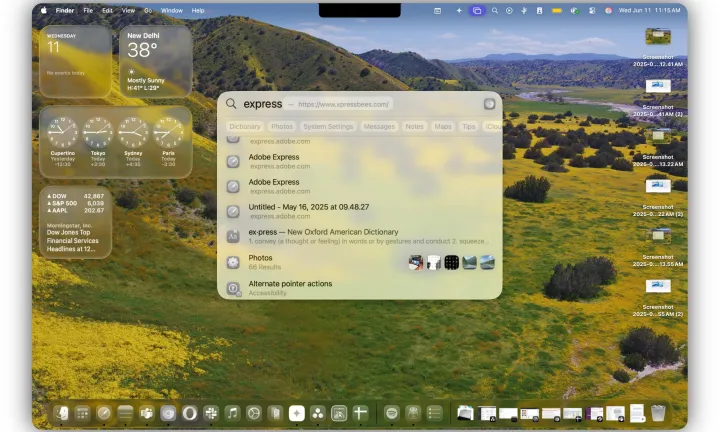720x432 pixels.
Task: Open the Help menu
Action: point(198,10)
